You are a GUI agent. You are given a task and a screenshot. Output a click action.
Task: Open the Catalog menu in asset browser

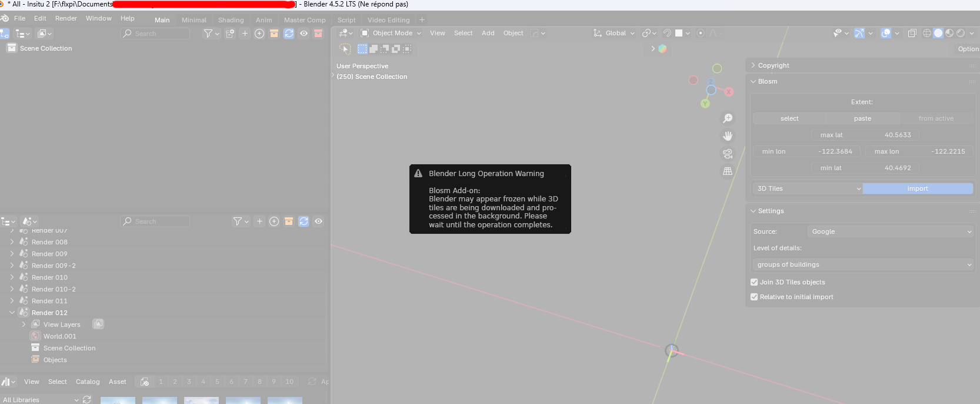pos(88,382)
